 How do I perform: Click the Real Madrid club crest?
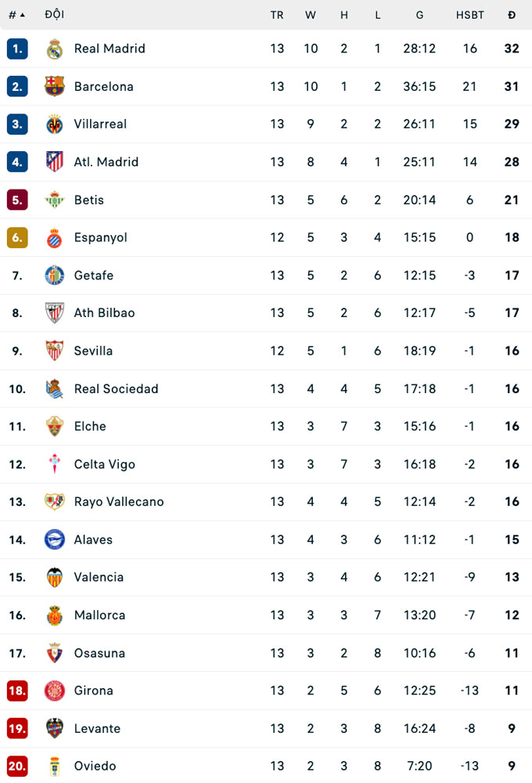[x=54, y=49]
